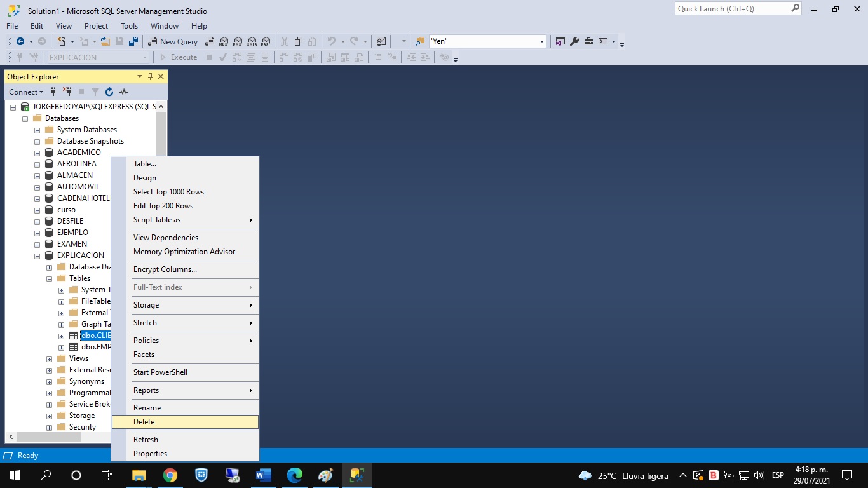
Task: Collapse the Tables folder node
Action: [x=49, y=278]
